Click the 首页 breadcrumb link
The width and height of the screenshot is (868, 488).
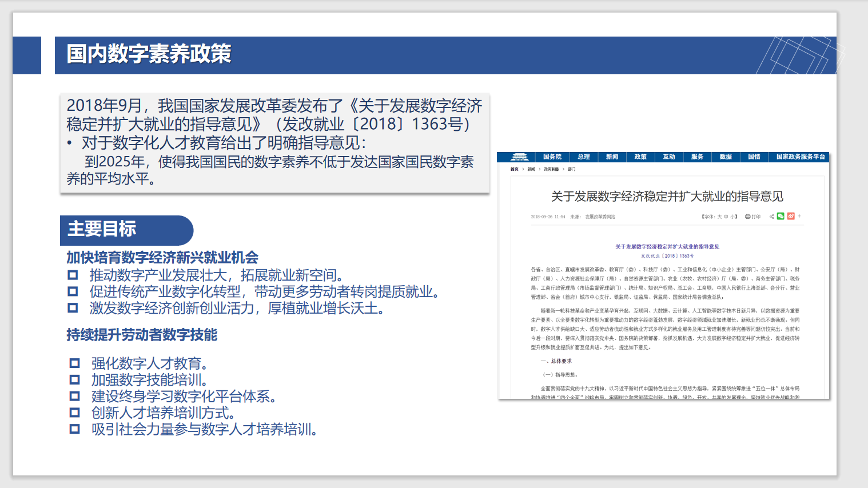click(515, 169)
